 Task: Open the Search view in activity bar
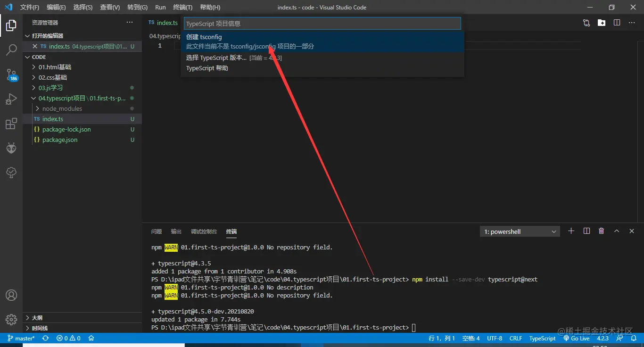[x=11, y=50]
